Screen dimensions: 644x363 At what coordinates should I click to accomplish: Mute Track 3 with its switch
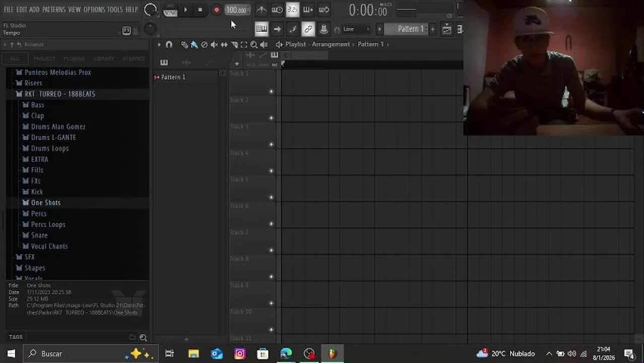(x=271, y=145)
